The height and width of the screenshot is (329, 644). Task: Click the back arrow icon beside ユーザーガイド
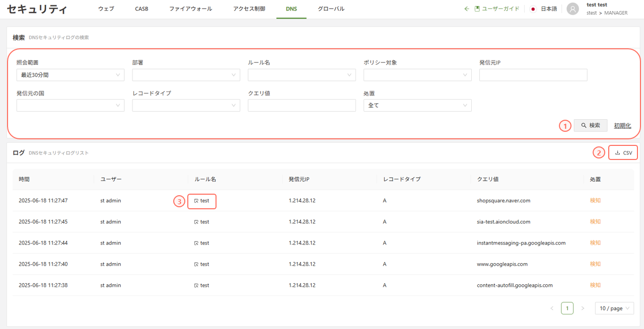[467, 9]
